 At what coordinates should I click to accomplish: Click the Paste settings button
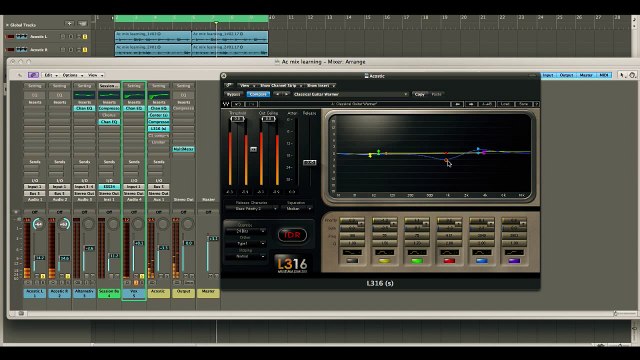coord(437,94)
